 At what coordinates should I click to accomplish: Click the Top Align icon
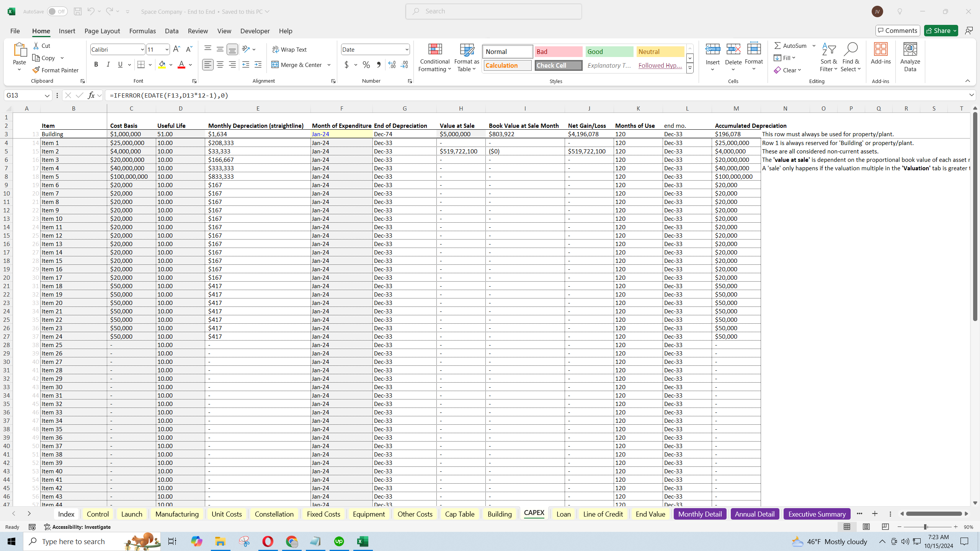pos(208,49)
